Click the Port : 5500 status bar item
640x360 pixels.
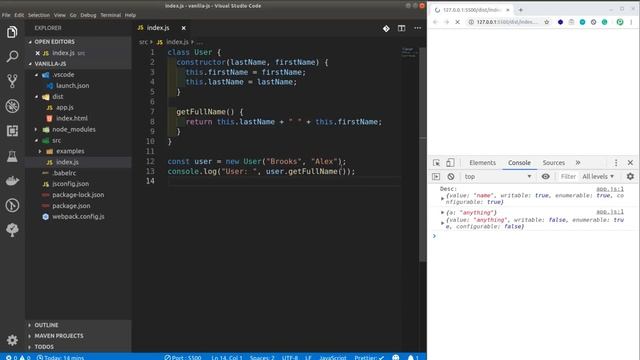183,358
